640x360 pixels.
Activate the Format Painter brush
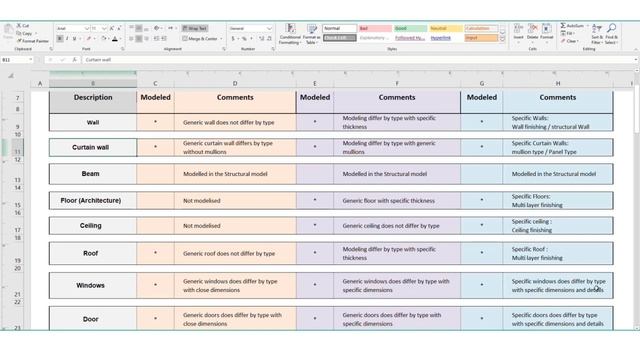point(32,41)
